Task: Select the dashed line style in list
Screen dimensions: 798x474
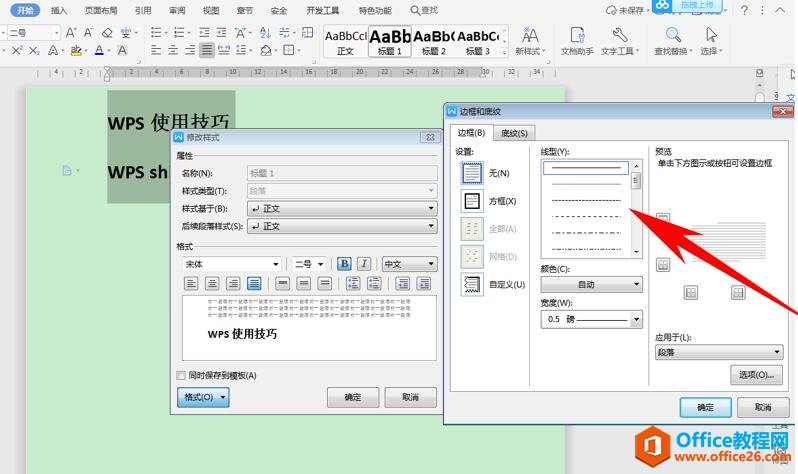Action: [x=586, y=217]
